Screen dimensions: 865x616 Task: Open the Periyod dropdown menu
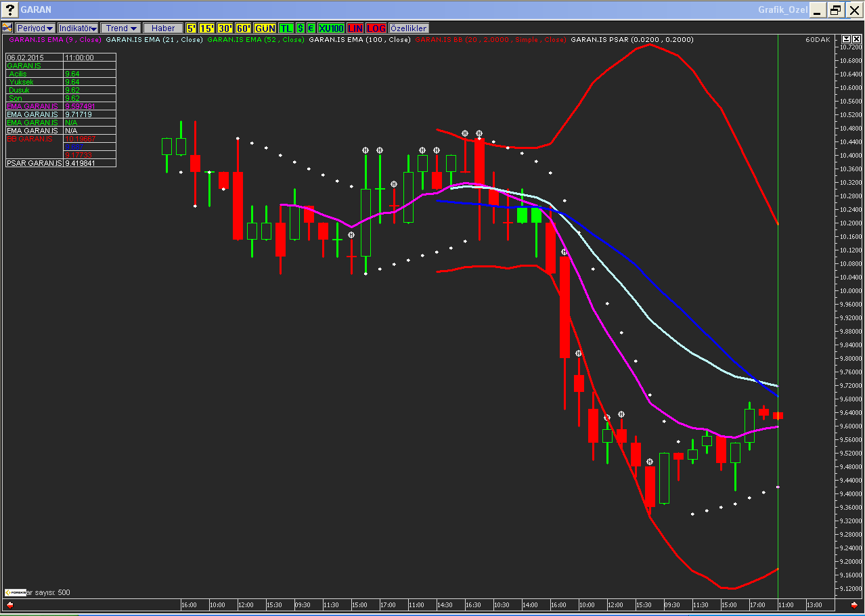pos(35,28)
